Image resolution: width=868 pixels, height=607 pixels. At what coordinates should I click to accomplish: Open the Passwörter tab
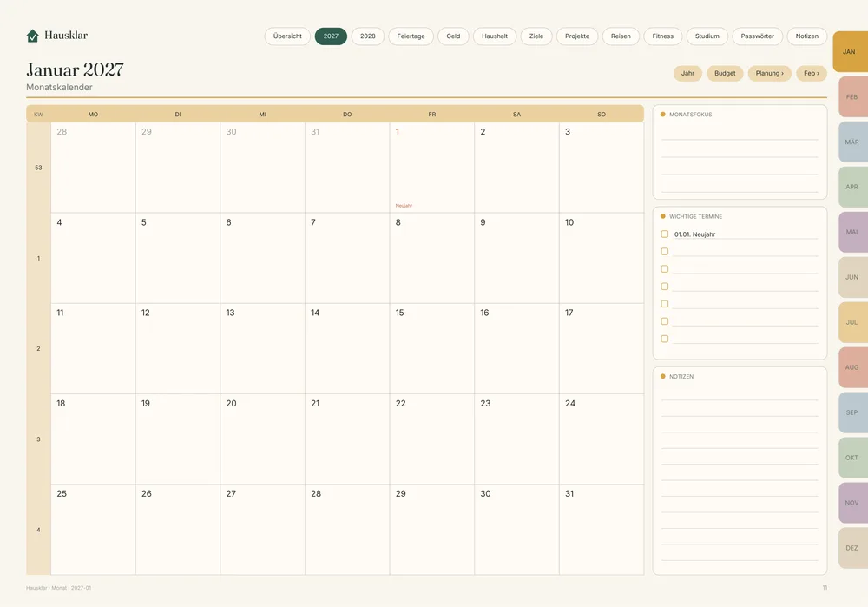(757, 36)
